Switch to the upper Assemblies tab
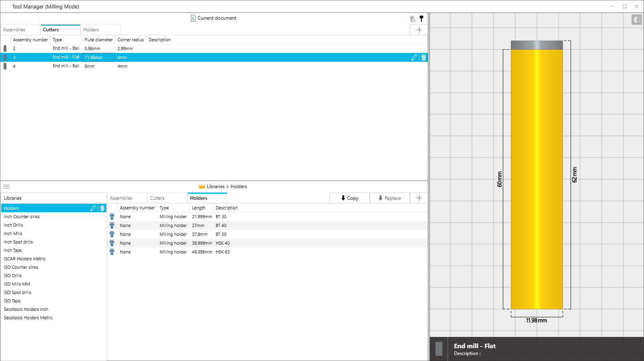This screenshot has width=644, height=361. (x=14, y=30)
